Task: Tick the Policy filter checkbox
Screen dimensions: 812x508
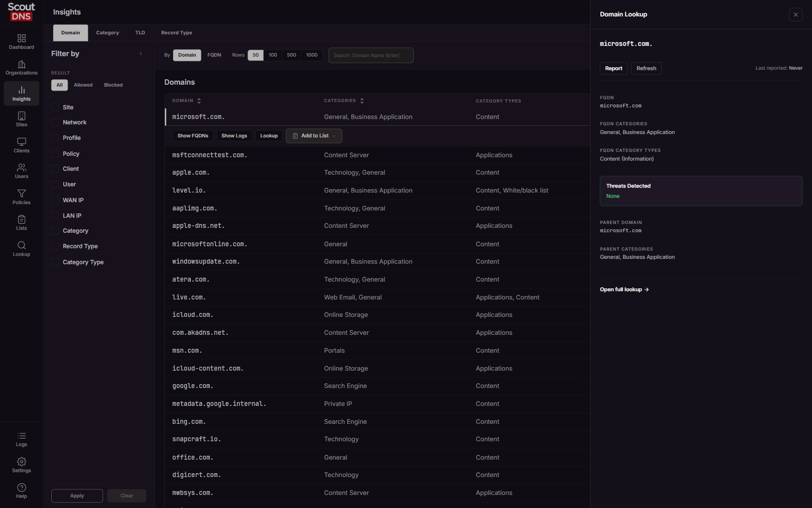Action: point(55,154)
